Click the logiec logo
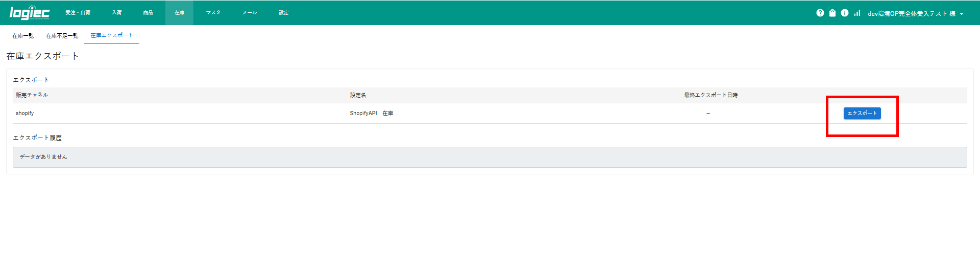The width and height of the screenshot is (980, 270). [x=30, y=13]
